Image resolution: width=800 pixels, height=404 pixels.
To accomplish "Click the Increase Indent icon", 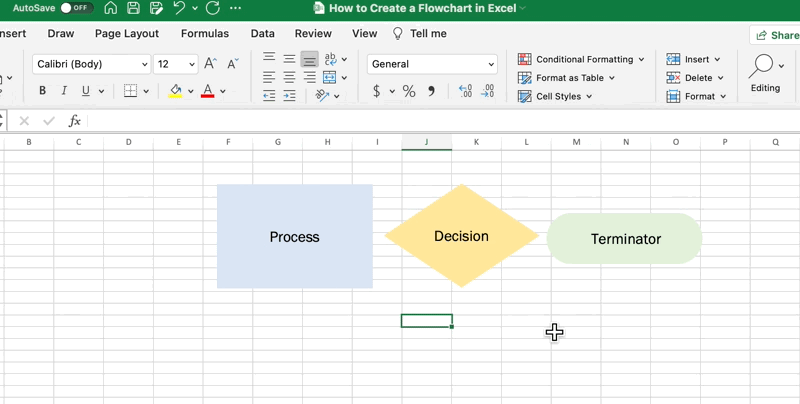I will coord(289,96).
